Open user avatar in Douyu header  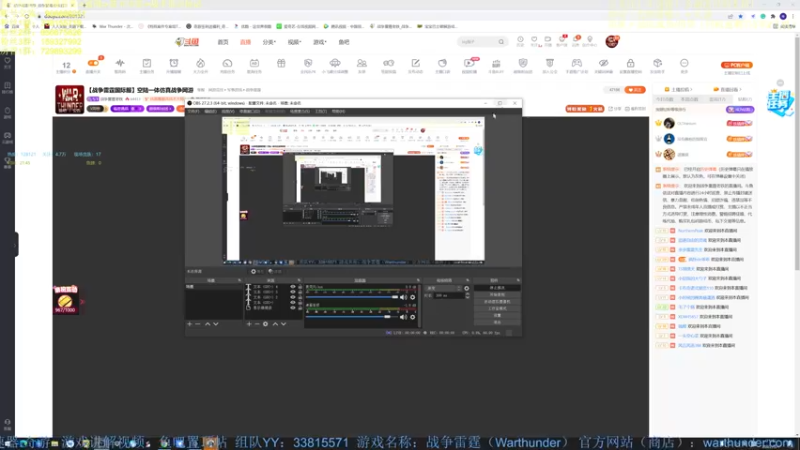pyautogui.click(x=612, y=42)
